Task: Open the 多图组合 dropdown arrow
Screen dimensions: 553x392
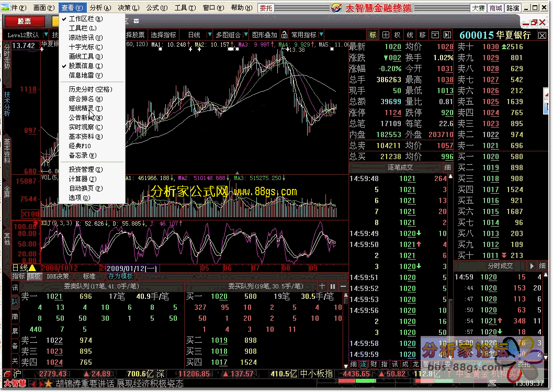Action: [x=246, y=35]
